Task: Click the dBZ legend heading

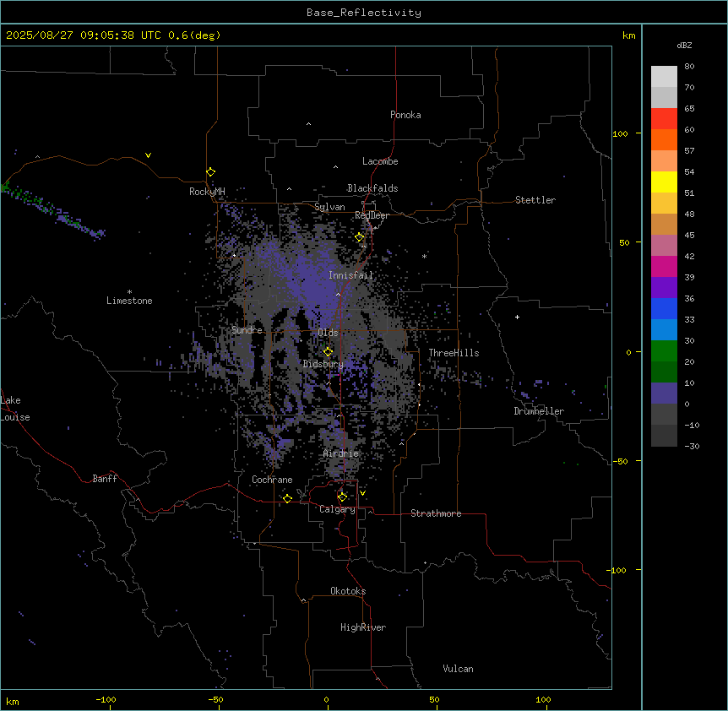Action: point(684,45)
